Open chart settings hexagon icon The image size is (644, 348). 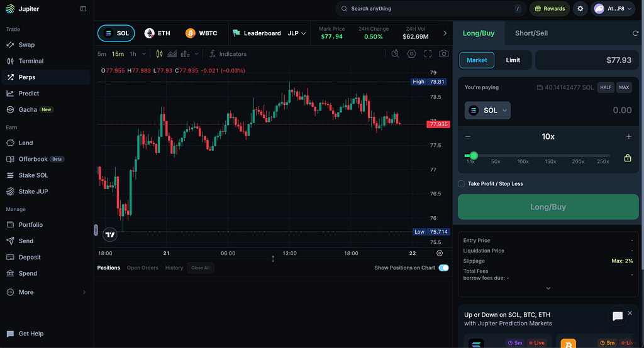pos(411,54)
